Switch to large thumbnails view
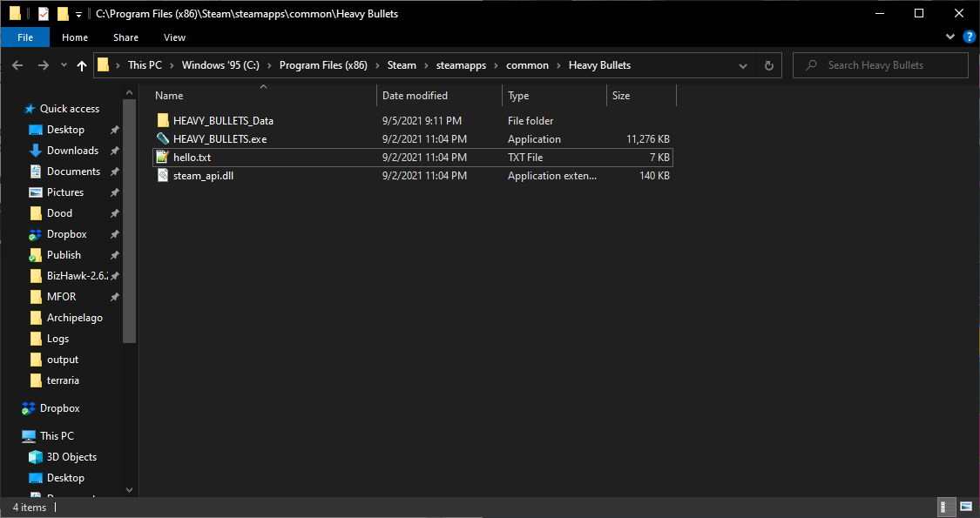This screenshot has width=980, height=518. pyautogui.click(x=965, y=507)
